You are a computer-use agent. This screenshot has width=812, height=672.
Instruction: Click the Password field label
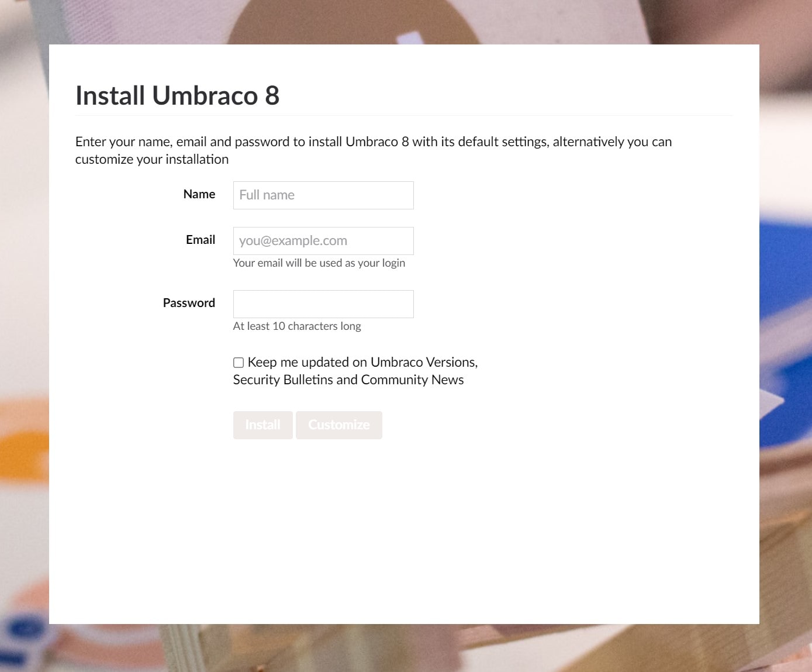pos(189,302)
